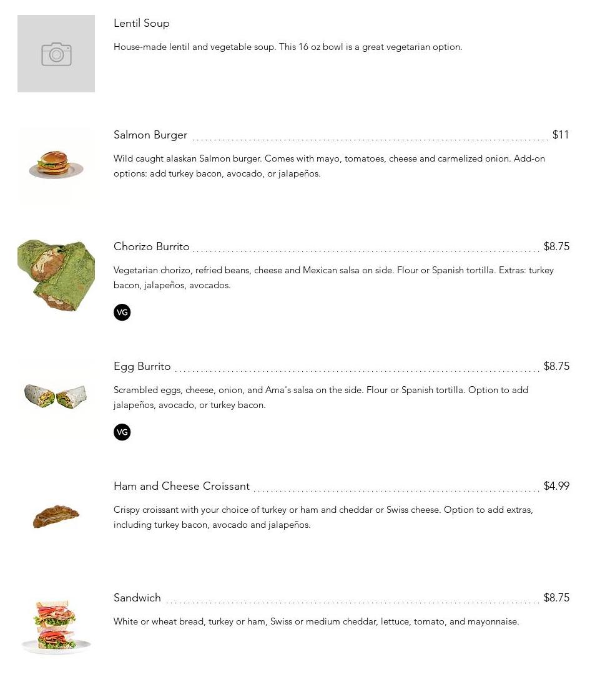Click the $8.75 Sandwich price

tap(556, 598)
